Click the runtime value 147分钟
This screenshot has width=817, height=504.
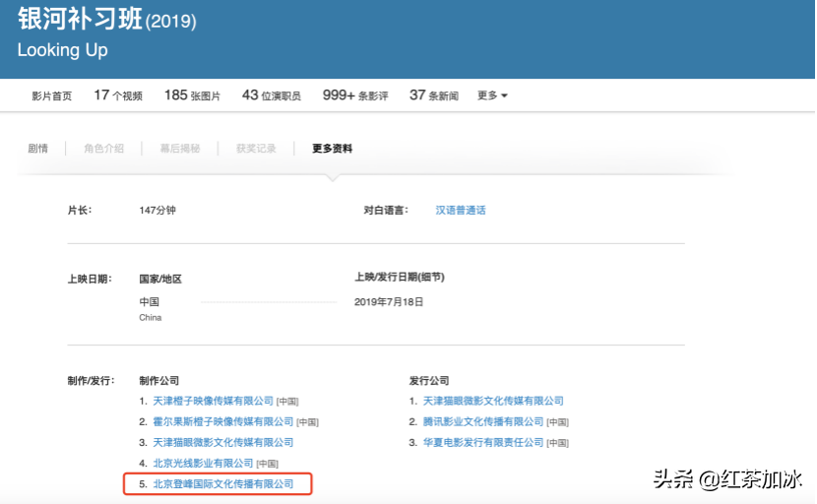click(x=157, y=210)
